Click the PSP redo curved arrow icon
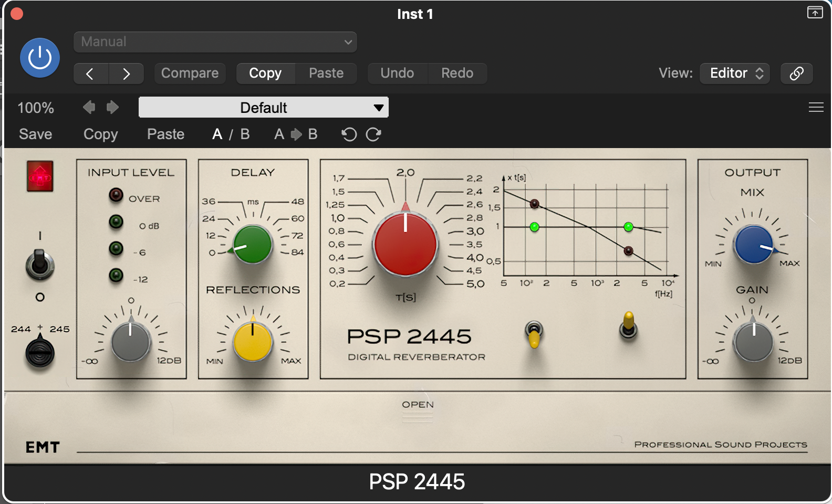Image resolution: width=832 pixels, height=504 pixels. (x=373, y=135)
